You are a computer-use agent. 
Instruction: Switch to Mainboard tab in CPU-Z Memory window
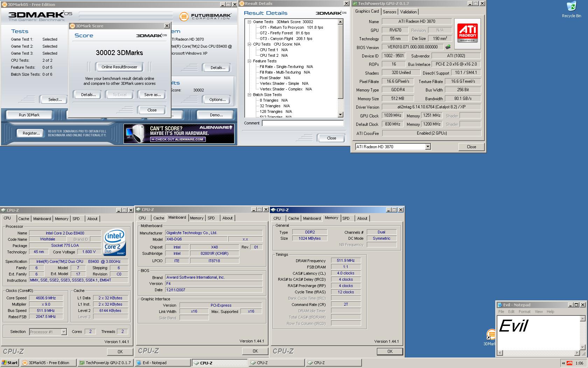click(312, 218)
